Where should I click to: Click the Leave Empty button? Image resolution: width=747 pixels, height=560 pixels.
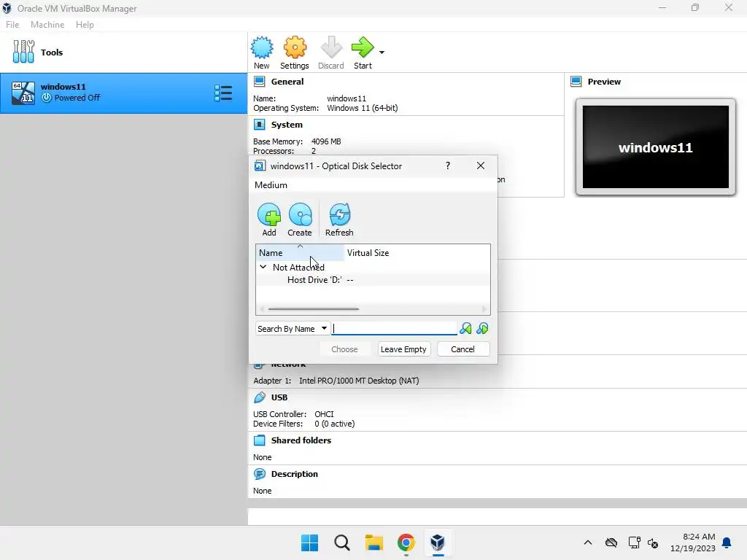click(x=403, y=349)
